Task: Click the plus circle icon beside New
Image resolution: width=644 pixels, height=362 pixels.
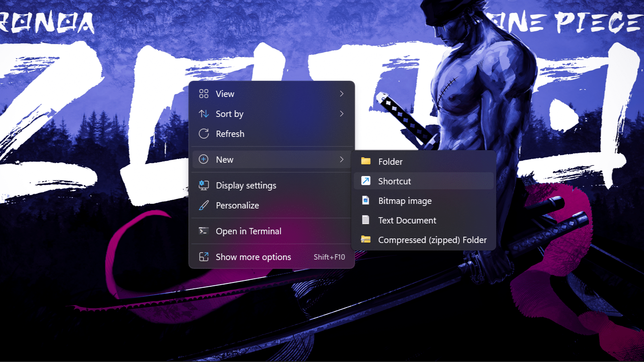Action: pyautogui.click(x=204, y=159)
